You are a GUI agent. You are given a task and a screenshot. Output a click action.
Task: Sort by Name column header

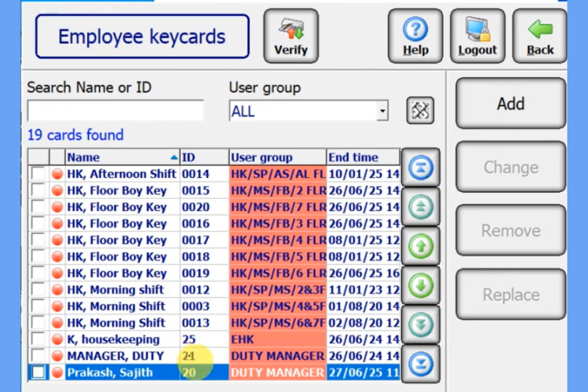tap(122, 157)
